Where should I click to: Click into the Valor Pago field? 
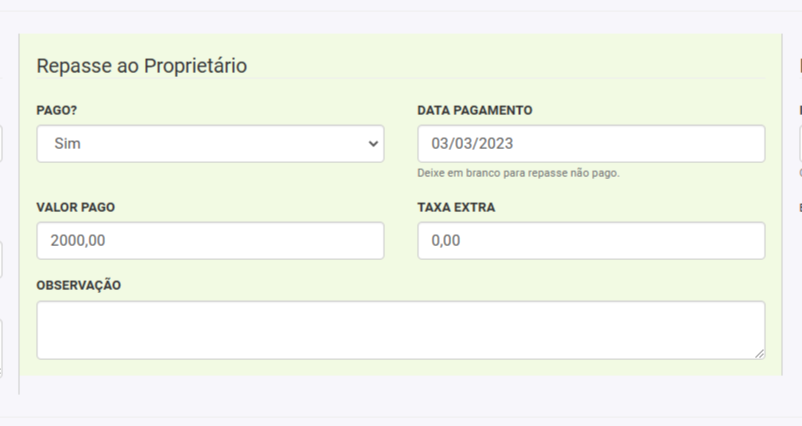[210, 241]
